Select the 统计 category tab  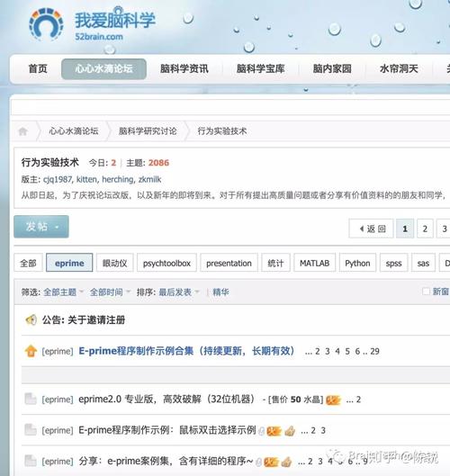[x=275, y=263]
